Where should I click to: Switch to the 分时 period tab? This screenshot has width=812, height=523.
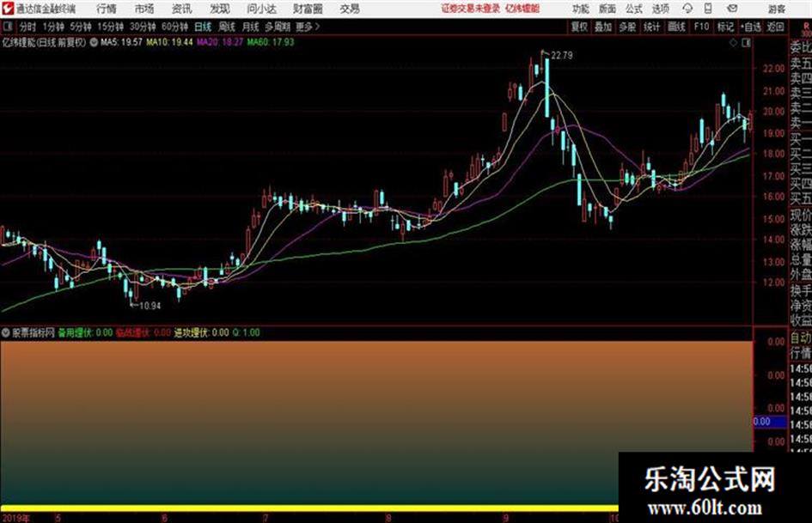[x=27, y=27]
